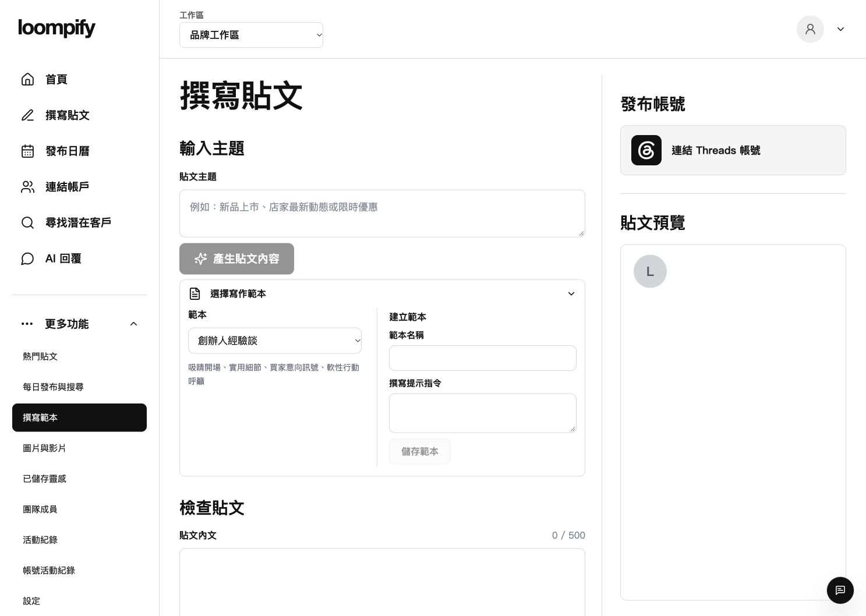
Task: Click the 產生貼文內容 button
Action: 236,259
